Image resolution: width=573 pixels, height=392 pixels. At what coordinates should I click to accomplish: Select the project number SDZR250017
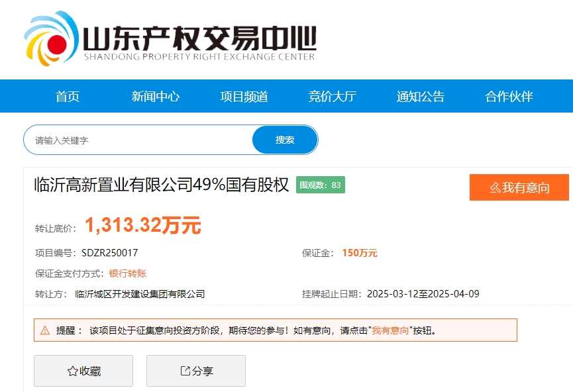[x=109, y=253]
